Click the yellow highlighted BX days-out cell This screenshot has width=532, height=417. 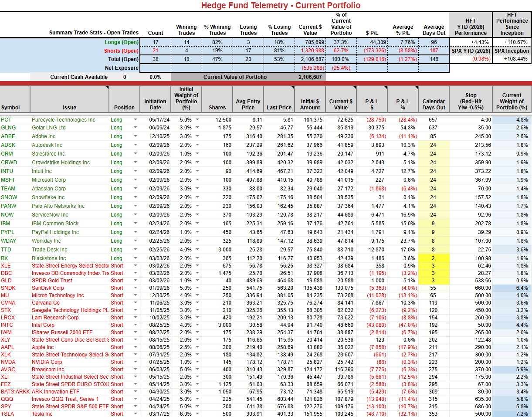[433, 258]
